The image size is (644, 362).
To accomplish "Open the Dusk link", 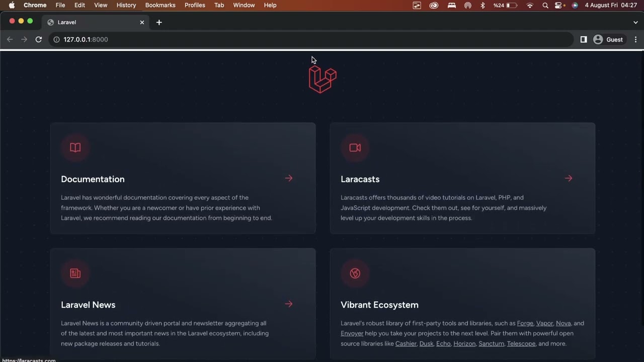I will click(x=426, y=344).
